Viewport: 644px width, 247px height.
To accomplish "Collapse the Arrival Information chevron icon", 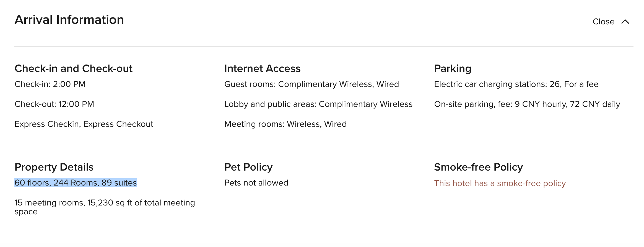I will pyautogui.click(x=625, y=22).
